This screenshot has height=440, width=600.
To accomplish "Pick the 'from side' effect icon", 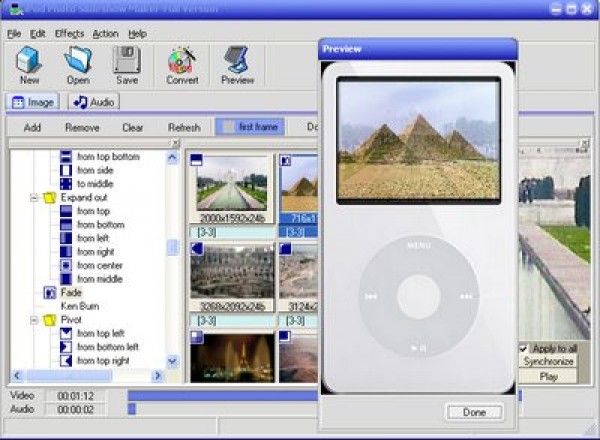I will click(x=66, y=170).
